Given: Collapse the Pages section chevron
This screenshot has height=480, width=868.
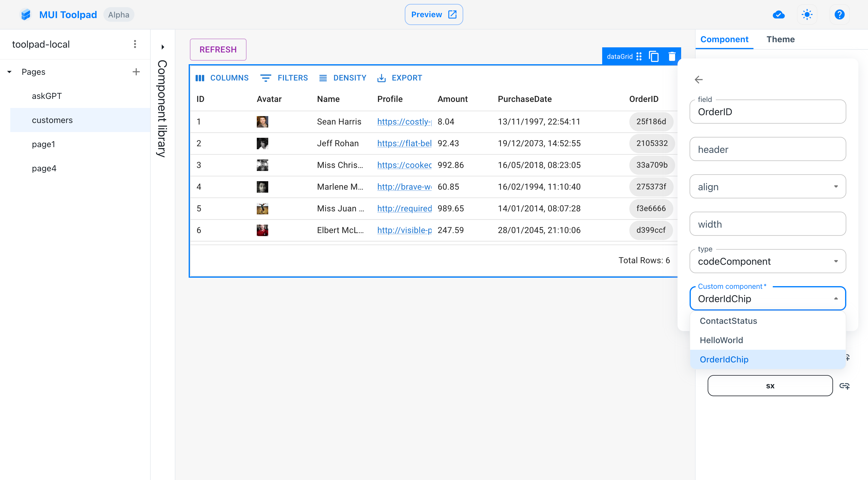Looking at the screenshot, I should pyautogui.click(x=9, y=71).
